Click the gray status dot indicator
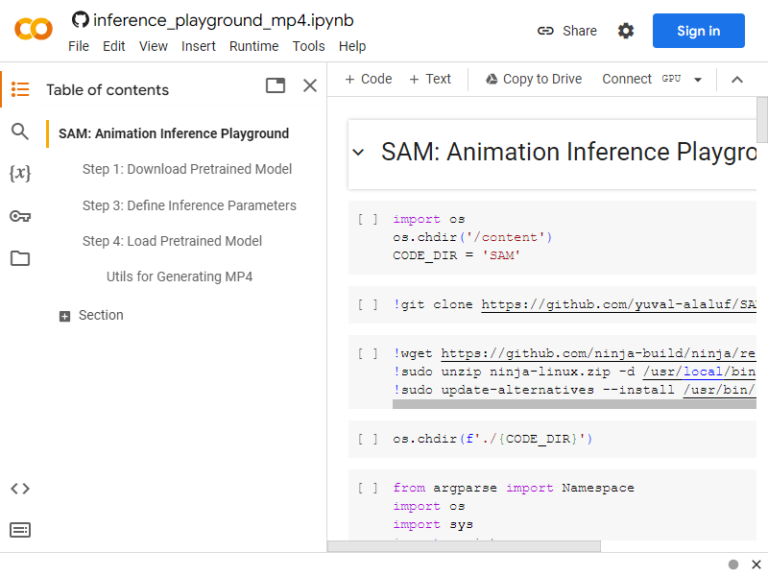This screenshot has width=768, height=576. tap(733, 564)
